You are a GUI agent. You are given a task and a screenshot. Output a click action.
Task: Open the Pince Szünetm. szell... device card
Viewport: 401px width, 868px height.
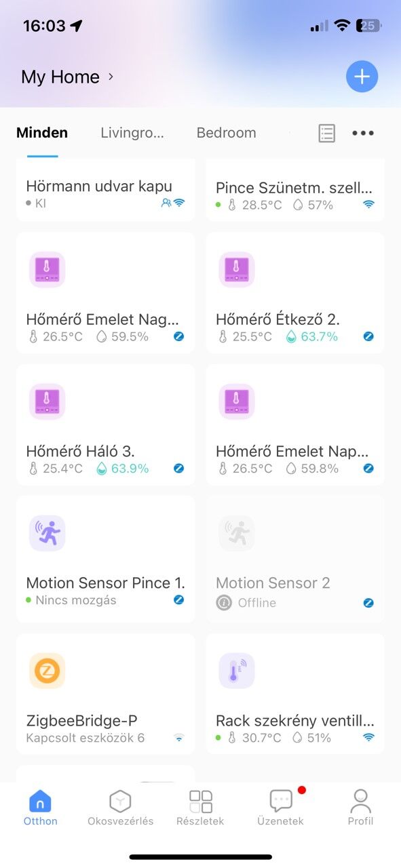coord(295,191)
